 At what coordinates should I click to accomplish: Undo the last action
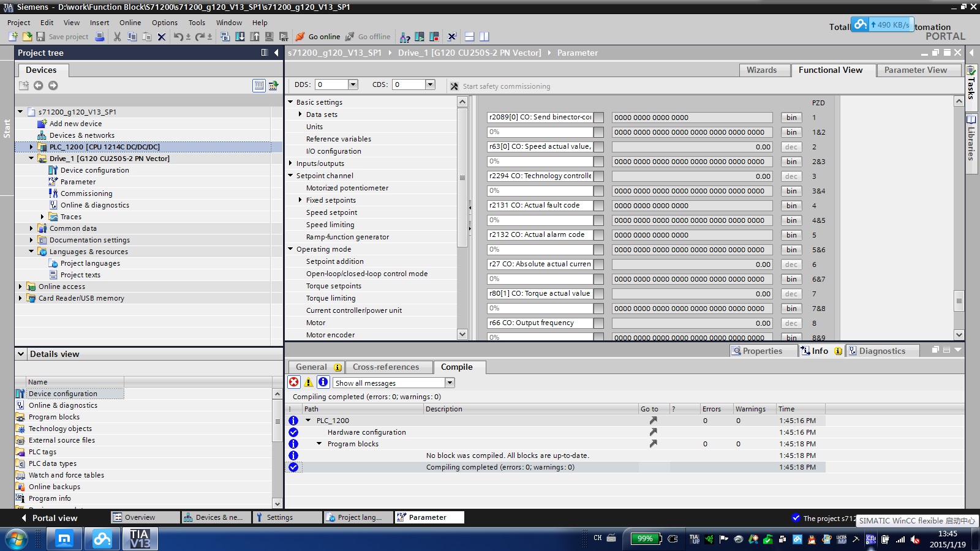pyautogui.click(x=178, y=37)
